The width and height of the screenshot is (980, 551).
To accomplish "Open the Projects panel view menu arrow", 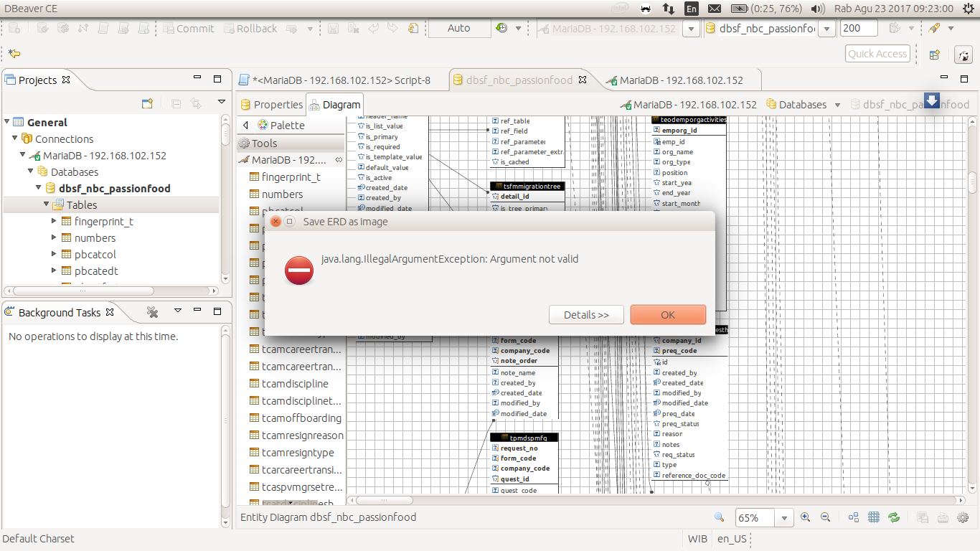I will (222, 103).
